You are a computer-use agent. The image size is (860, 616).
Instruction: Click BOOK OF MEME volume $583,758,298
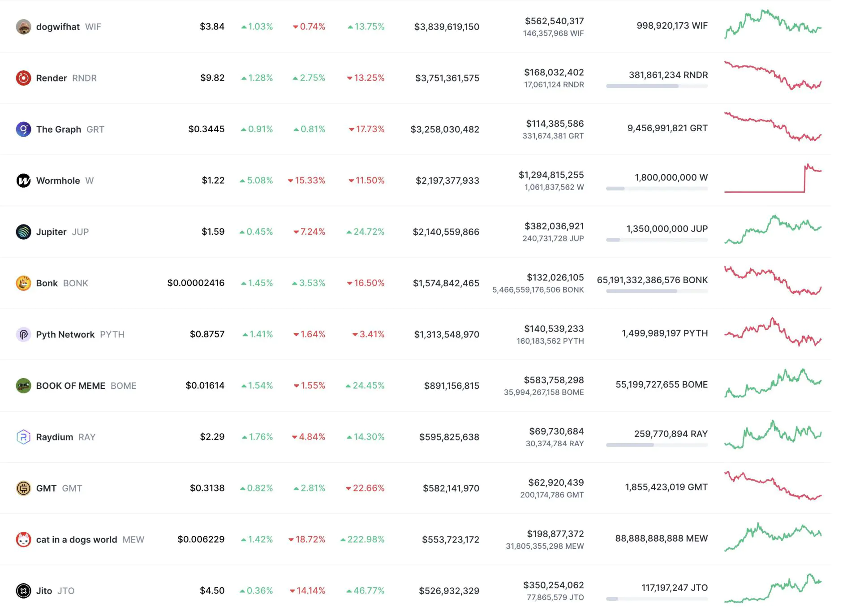click(x=554, y=380)
